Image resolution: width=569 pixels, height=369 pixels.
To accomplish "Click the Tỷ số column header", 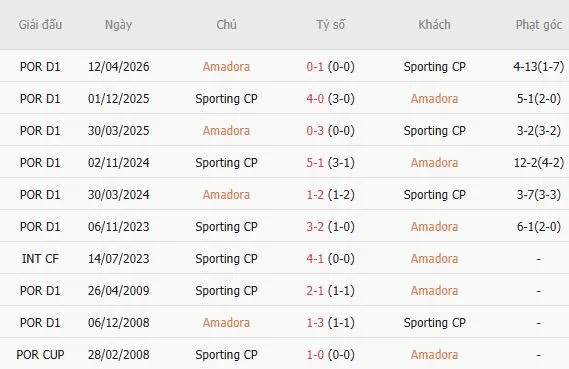I will (x=331, y=25).
